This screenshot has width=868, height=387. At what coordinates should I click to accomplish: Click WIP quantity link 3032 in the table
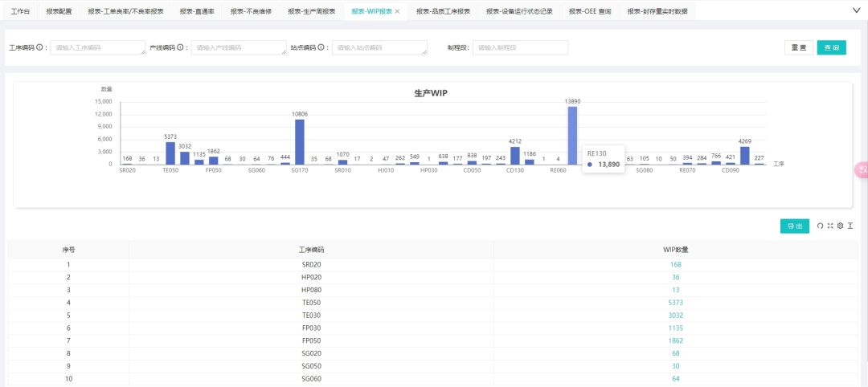(675, 316)
